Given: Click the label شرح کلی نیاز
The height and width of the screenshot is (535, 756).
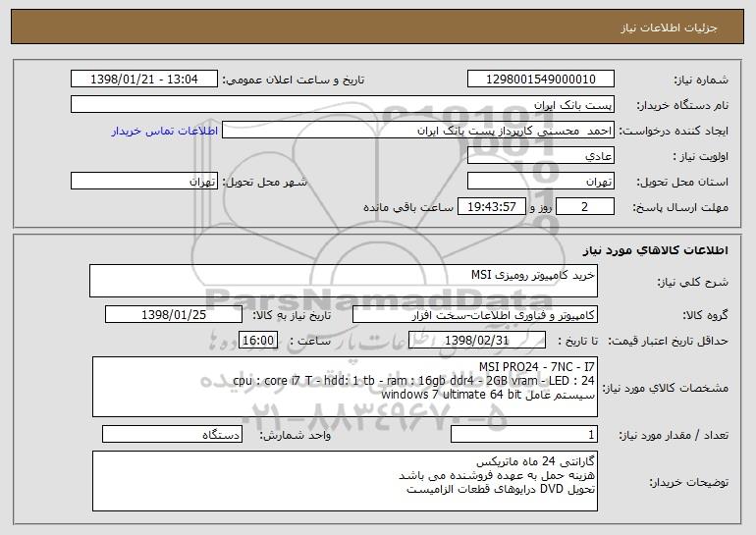Looking at the screenshot, I should point(693,282).
